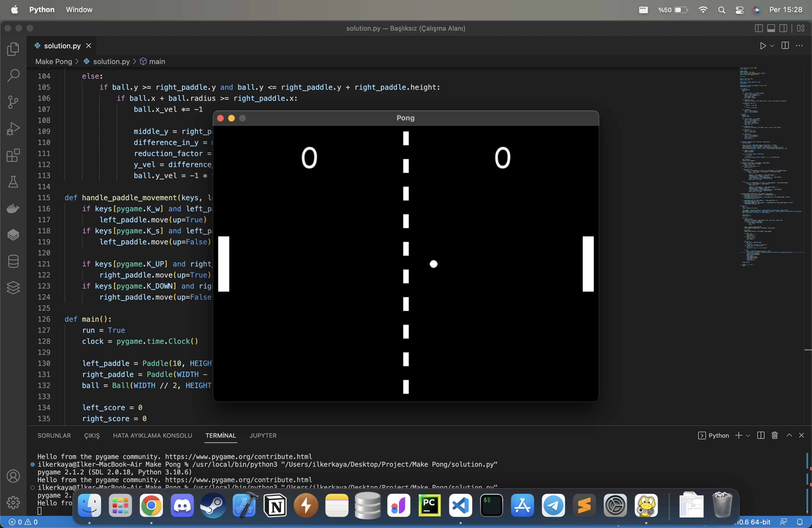
Task: Open the Search view in sidebar
Action: tap(13, 75)
